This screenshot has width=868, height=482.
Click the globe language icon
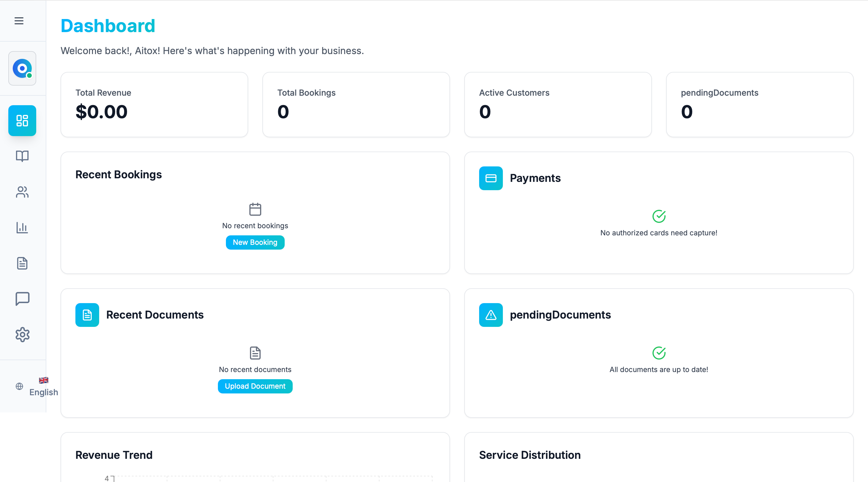(x=20, y=386)
